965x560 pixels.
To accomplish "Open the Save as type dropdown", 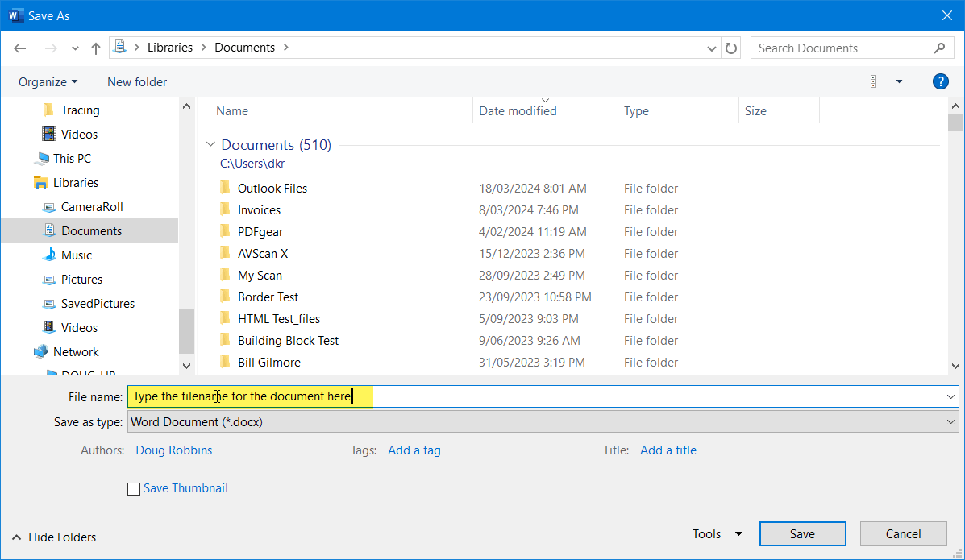I will (x=950, y=422).
